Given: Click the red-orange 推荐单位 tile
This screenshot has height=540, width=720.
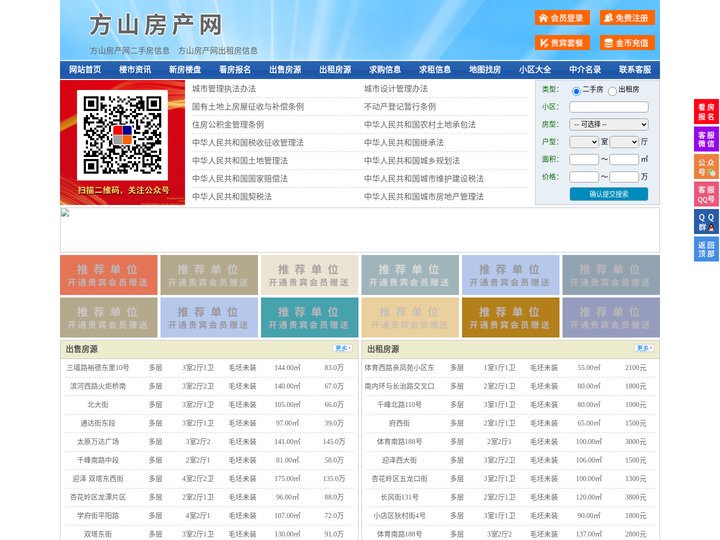Looking at the screenshot, I should [x=108, y=275].
